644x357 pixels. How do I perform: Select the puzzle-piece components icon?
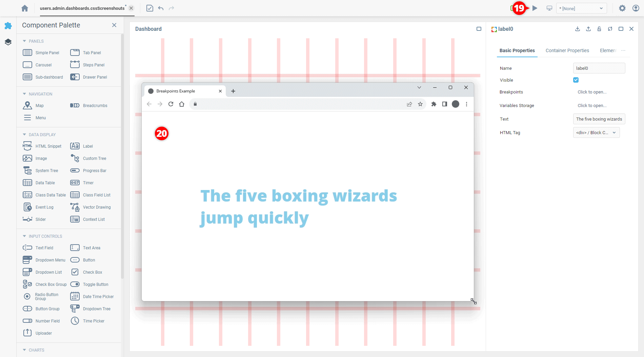pos(8,26)
